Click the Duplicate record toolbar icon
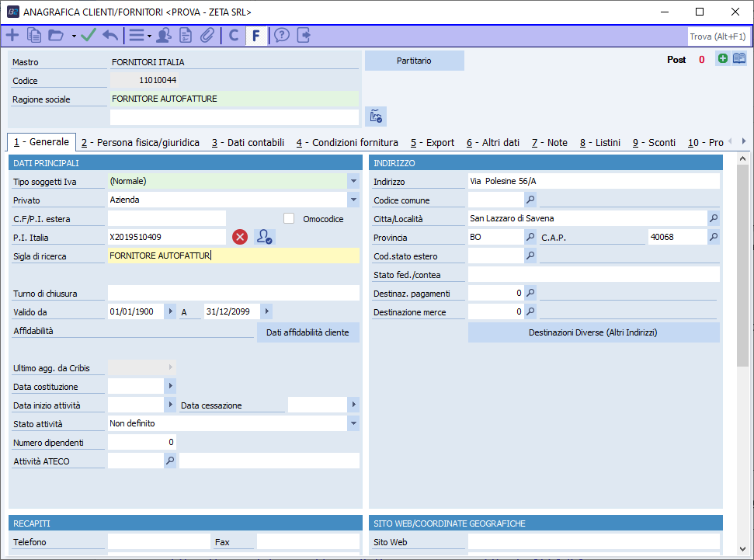Image resolution: width=754 pixels, height=560 pixels. 34,35
